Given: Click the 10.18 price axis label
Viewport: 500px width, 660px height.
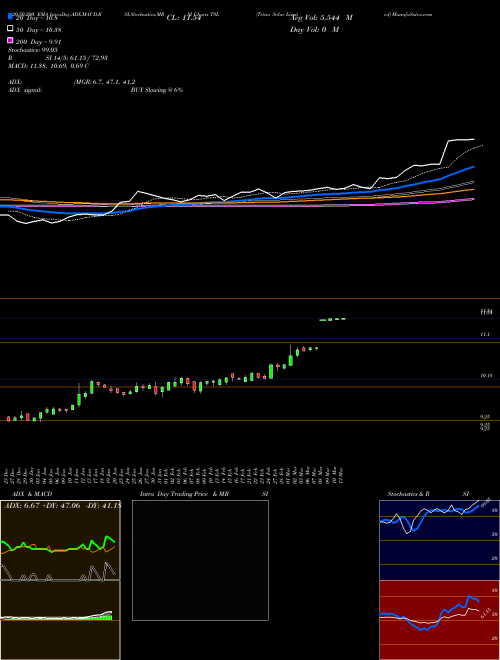Looking at the screenshot, I should (486, 375).
